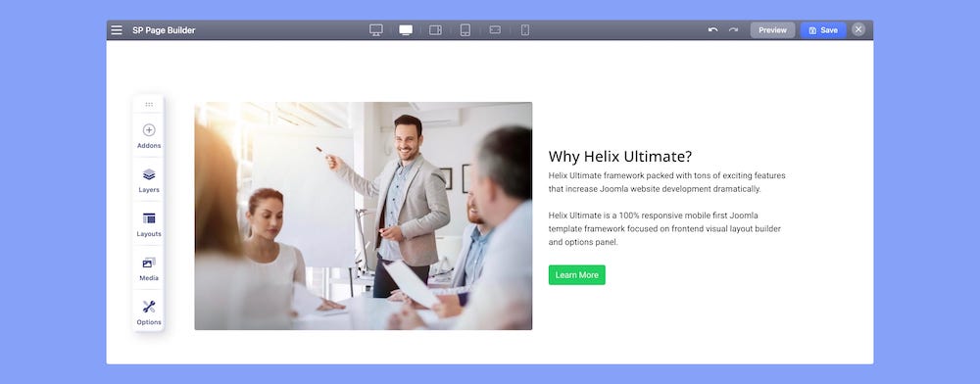Click the green Learn More button
The height and width of the screenshot is (384, 980).
tap(577, 274)
